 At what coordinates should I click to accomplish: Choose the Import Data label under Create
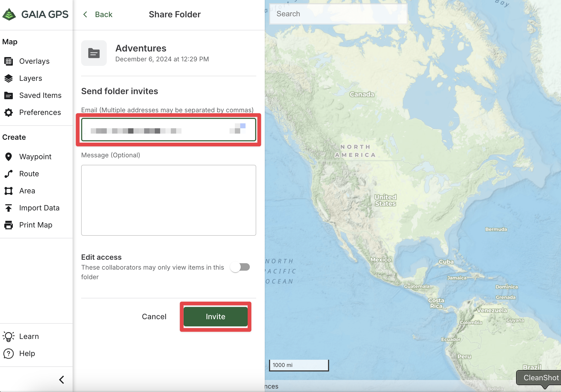[39, 208]
